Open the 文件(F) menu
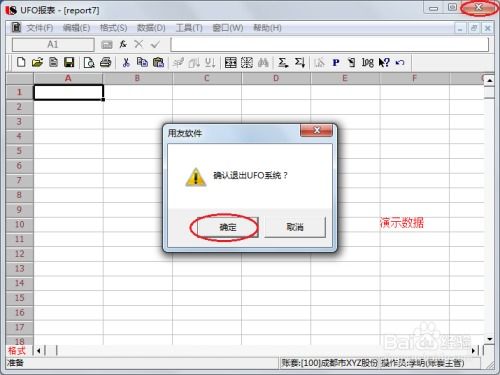The image size is (500, 375). 40,28
